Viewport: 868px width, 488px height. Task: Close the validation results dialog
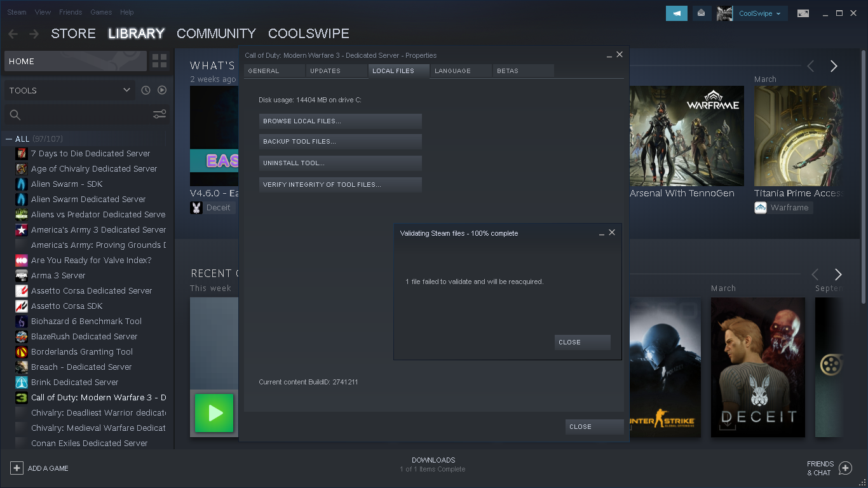point(583,342)
